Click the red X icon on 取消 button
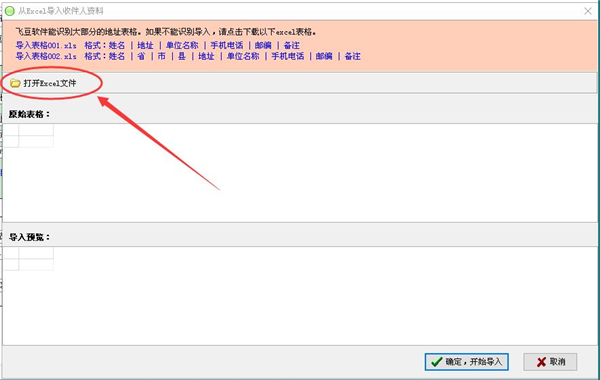600x380 pixels. pos(541,362)
